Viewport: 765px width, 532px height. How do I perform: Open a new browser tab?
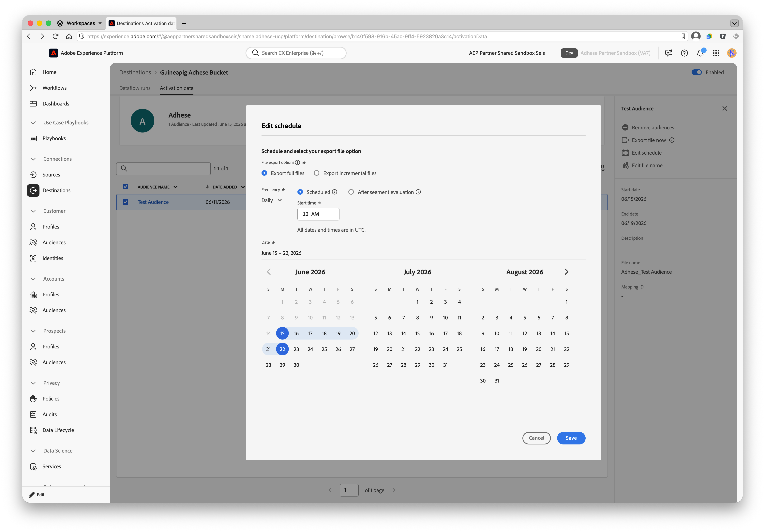[184, 23]
